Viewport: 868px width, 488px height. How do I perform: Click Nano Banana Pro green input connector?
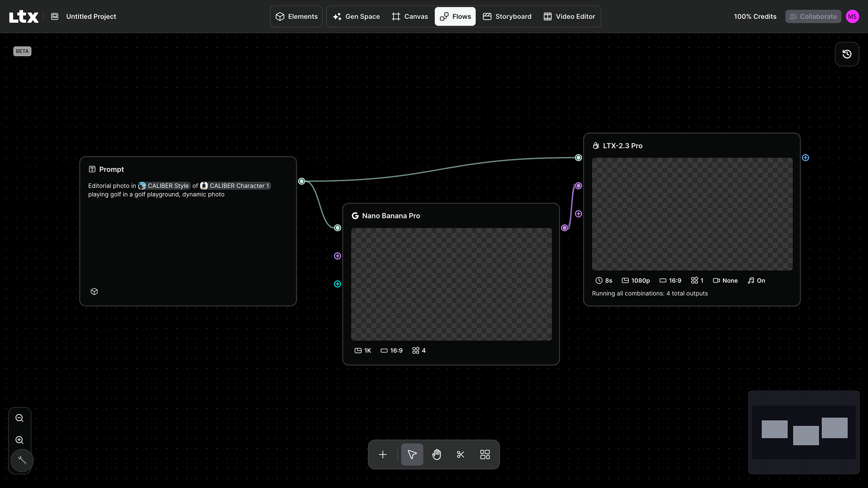click(338, 228)
